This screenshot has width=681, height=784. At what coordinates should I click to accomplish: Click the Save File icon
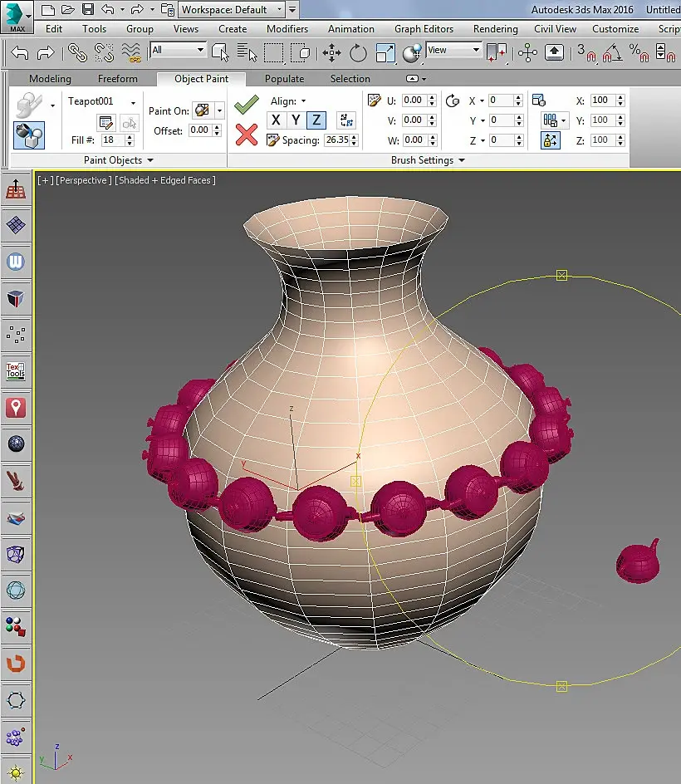coord(88,10)
